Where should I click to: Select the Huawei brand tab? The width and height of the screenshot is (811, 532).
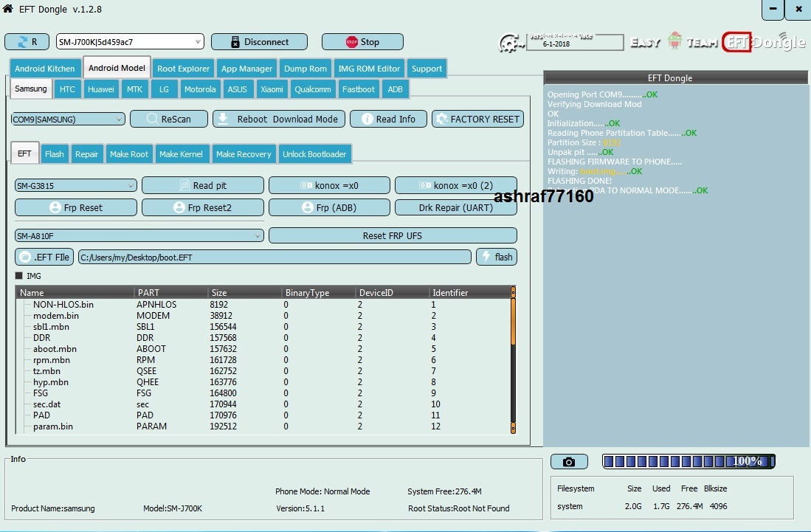(x=101, y=89)
